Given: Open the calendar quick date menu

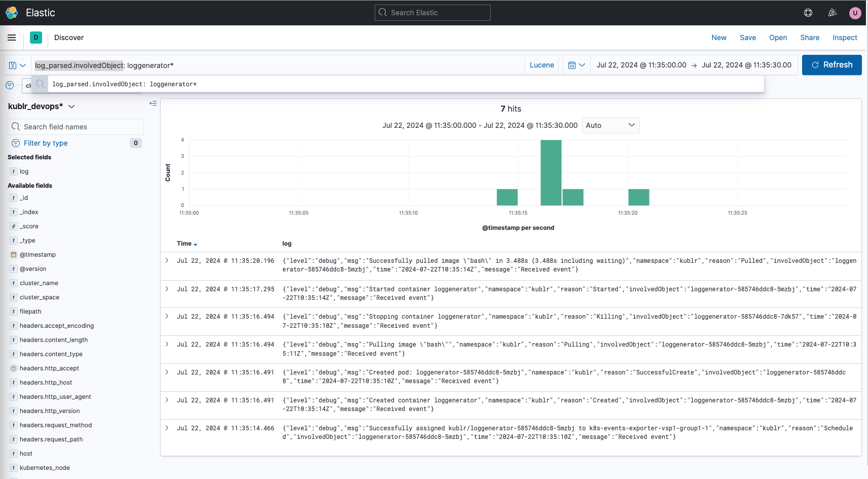Looking at the screenshot, I should click(577, 65).
